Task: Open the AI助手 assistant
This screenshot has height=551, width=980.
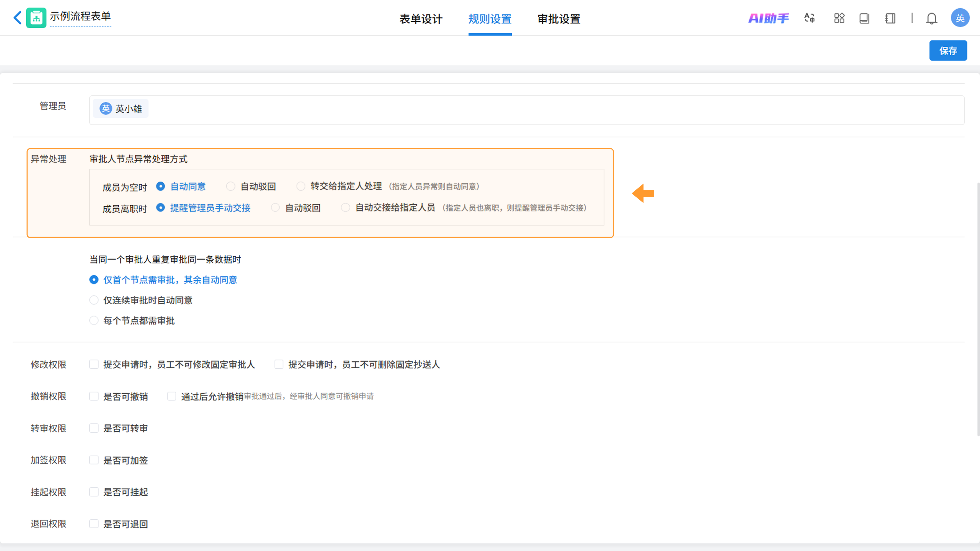Action: click(x=768, y=18)
